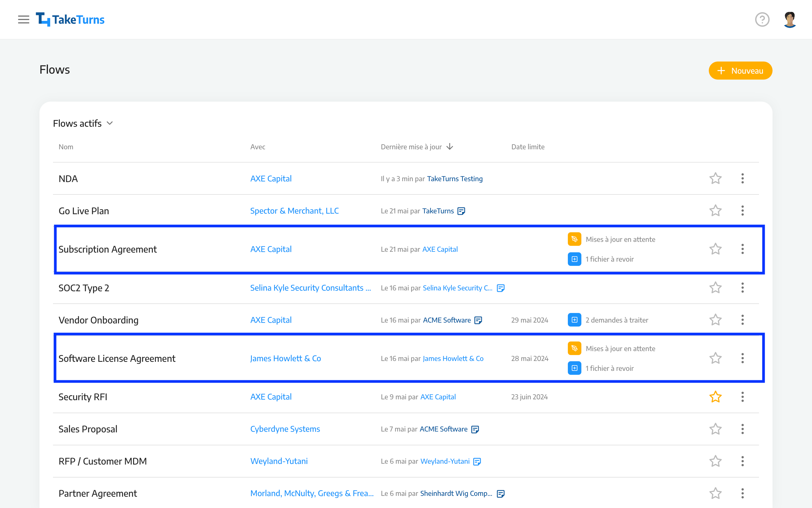Star the Partner Agreement flow
Image resolution: width=812 pixels, height=508 pixels.
715,493
